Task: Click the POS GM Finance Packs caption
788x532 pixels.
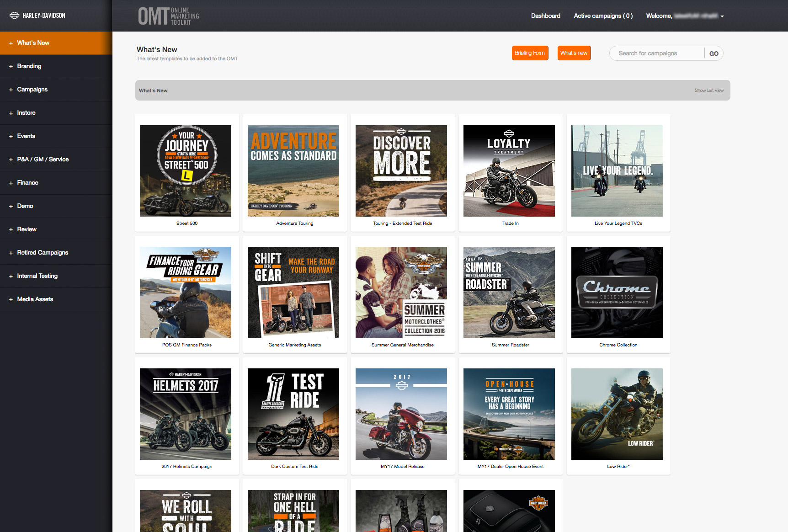Action: (187, 345)
